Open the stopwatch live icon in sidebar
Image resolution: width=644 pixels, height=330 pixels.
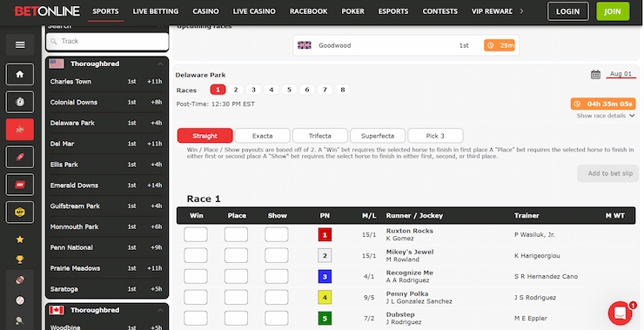coord(20,102)
